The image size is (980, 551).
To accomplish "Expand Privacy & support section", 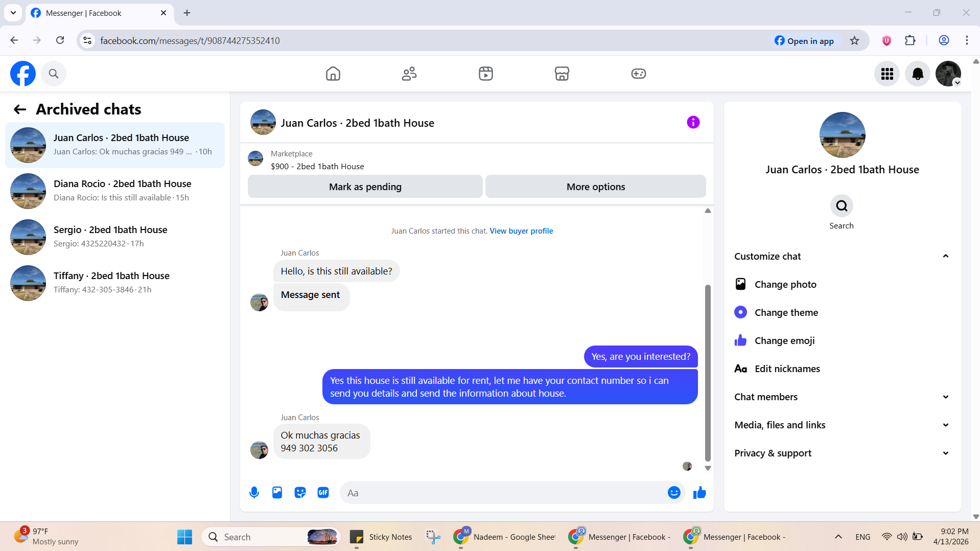I will 842,453.
